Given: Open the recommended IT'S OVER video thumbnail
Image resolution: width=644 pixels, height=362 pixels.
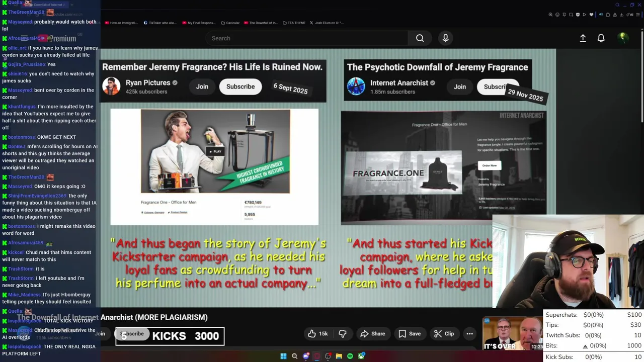Looking at the screenshot, I should tap(513, 334).
